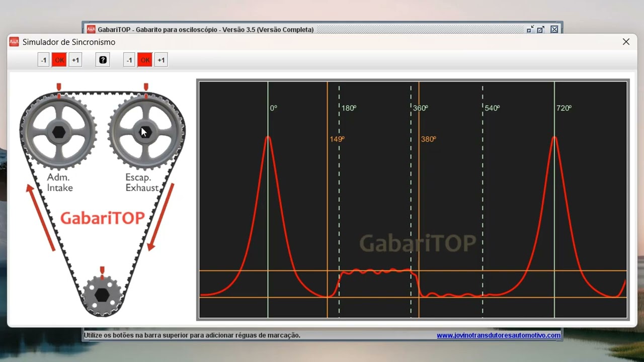The height and width of the screenshot is (362, 644).
Task: Click the exhaust red OK button
Action: point(145,60)
